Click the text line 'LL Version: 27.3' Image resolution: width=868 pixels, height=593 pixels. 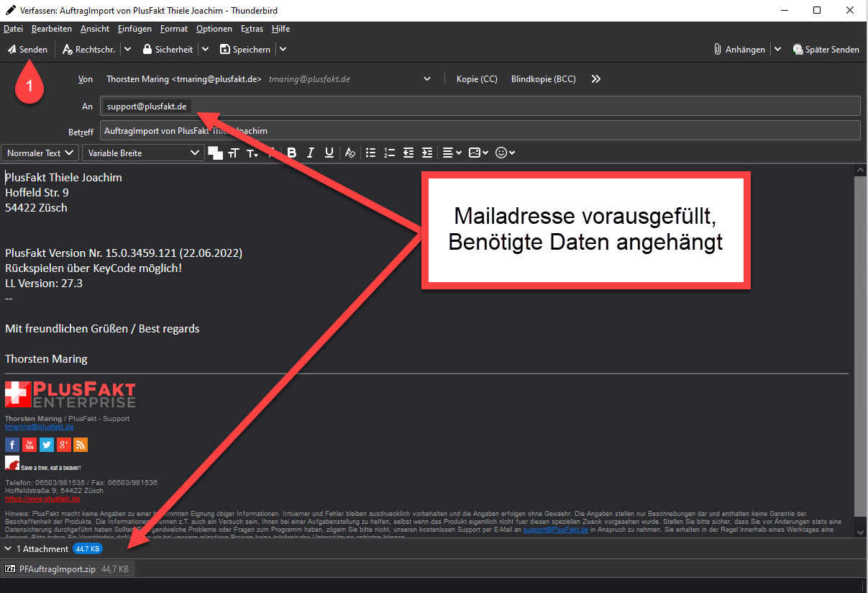44,283
